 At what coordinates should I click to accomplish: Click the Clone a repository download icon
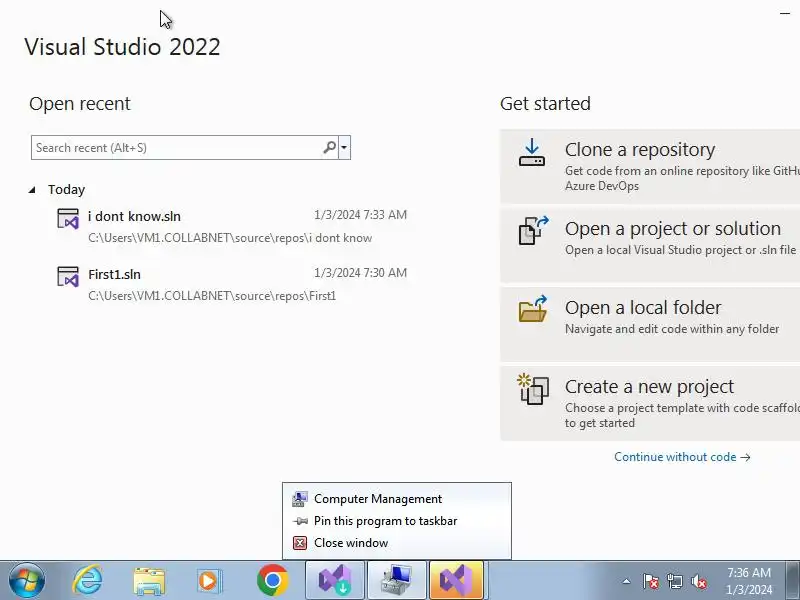click(x=532, y=153)
